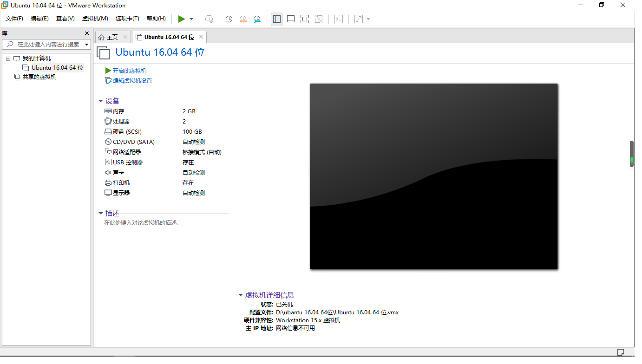Click the 网络信息不可用 IP address text
Image resolution: width=642 pixels, height=364 pixels.
click(295, 328)
